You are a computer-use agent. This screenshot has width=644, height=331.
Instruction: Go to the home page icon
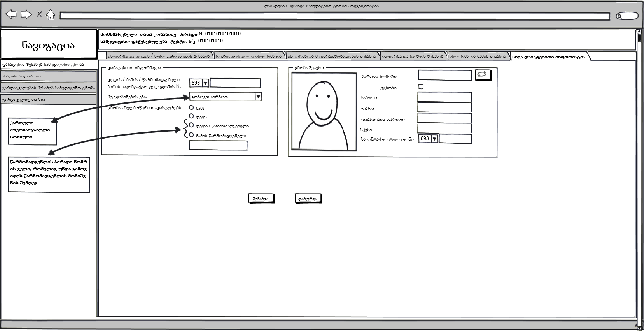(50, 15)
